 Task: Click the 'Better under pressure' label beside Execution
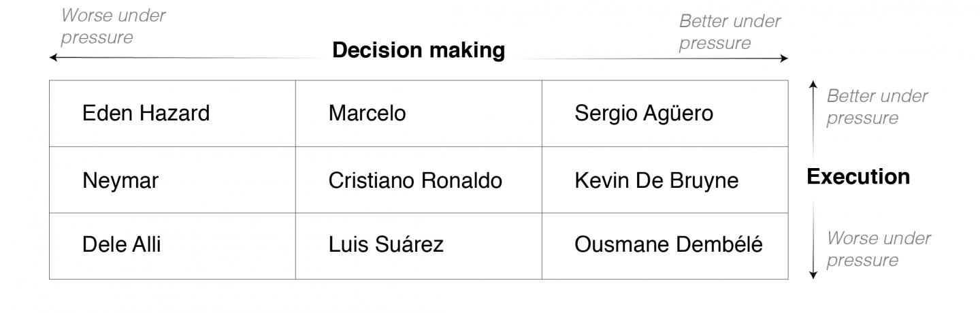[x=877, y=107]
